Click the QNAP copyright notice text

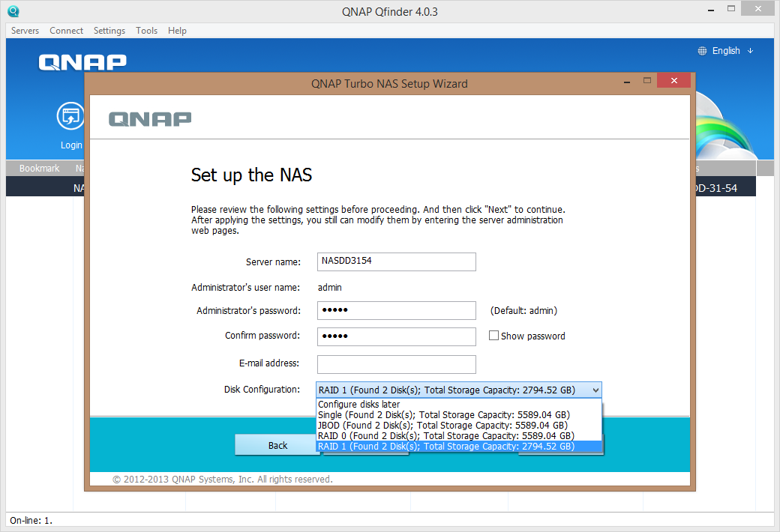click(x=222, y=480)
